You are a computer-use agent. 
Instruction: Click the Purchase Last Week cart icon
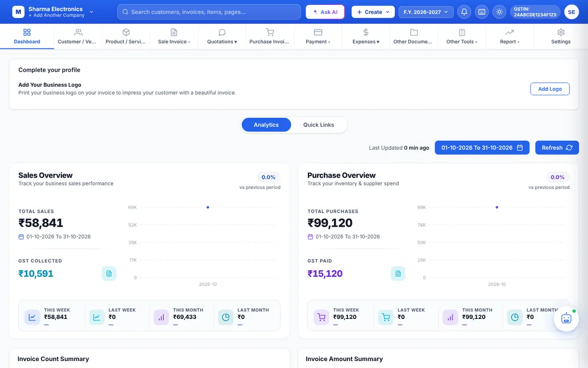tap(386, 317)
